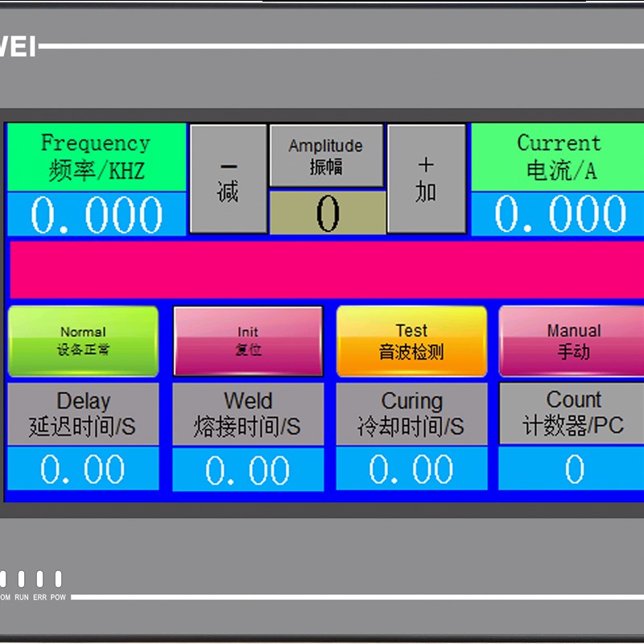
Task: Edit the Weld time value 0.00
Action: point(248,469)
